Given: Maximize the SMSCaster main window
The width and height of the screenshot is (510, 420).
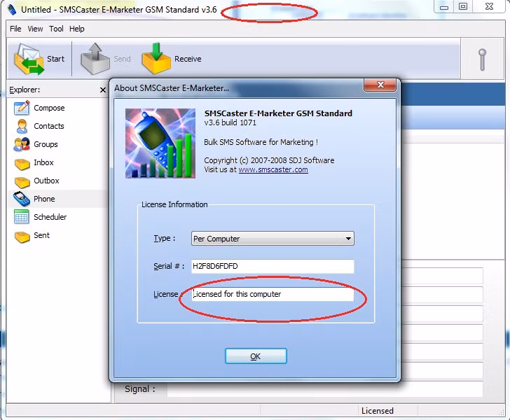Looking at the screenshot, I should pyautogui.click(x=463, y=7).
